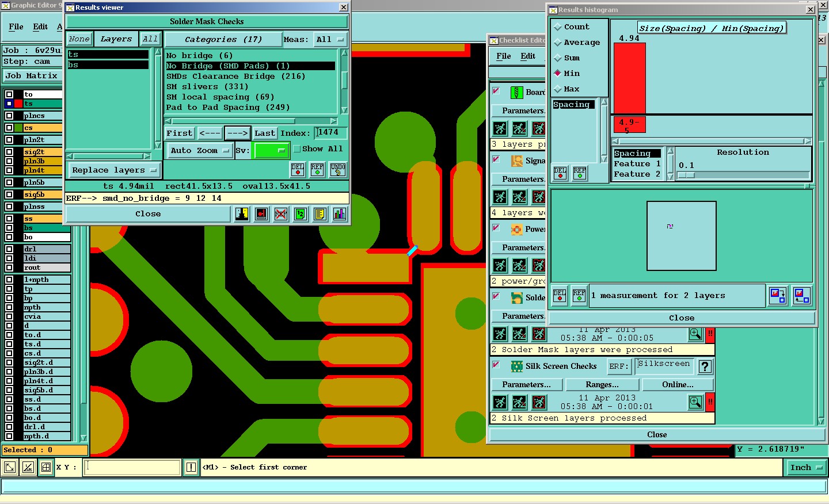This screenshot has width=829, height=504.
Task: Click the REF icon below Spacing list in histogram
Action: click(x=580, y=173)
